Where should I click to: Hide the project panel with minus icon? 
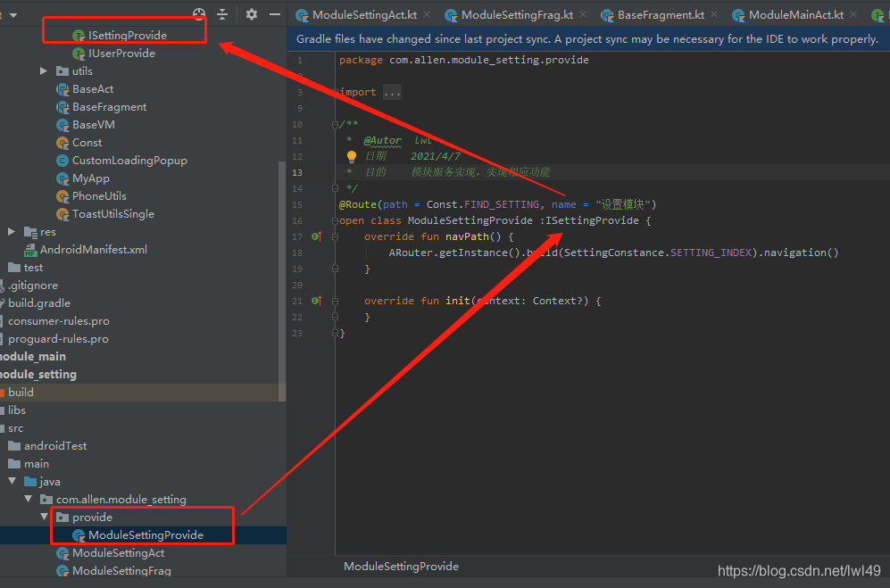(x=275, y=14)
